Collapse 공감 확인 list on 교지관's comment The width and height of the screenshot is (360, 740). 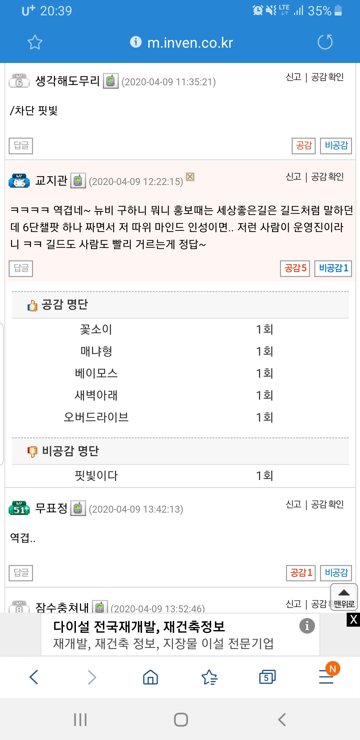pyautogui.click(x=327, y=177)
